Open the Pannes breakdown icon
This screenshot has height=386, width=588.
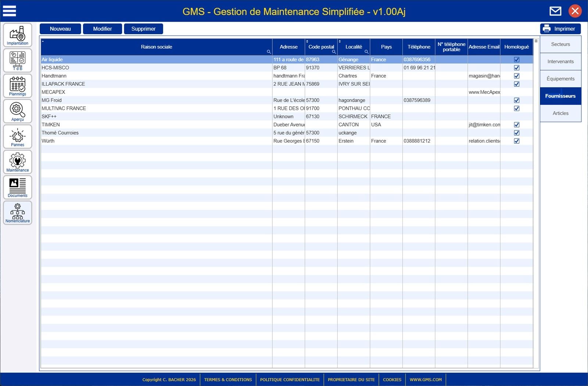pos(17,137)
